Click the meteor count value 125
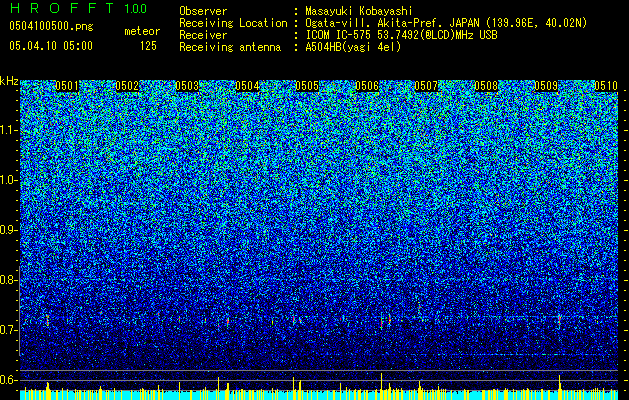Screen dimensions: 629x400 (148, 46)
